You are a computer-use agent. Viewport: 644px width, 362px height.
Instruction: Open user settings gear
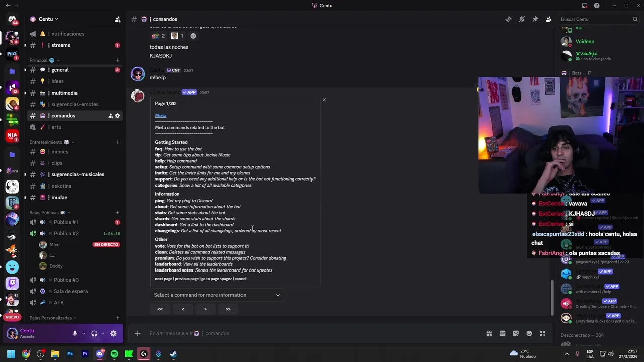tap(113, 333)
